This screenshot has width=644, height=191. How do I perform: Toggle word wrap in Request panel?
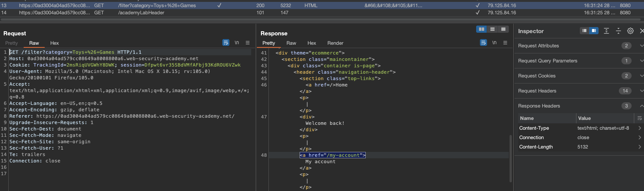(226, 43)
